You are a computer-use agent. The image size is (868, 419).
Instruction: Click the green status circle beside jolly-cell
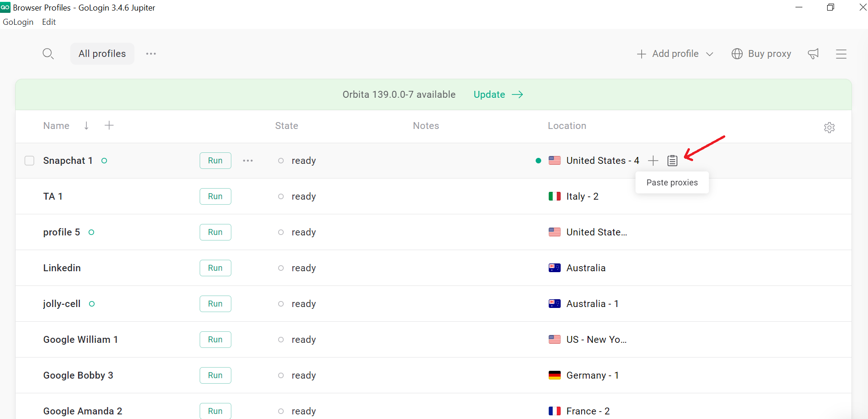tap(92, 304)
